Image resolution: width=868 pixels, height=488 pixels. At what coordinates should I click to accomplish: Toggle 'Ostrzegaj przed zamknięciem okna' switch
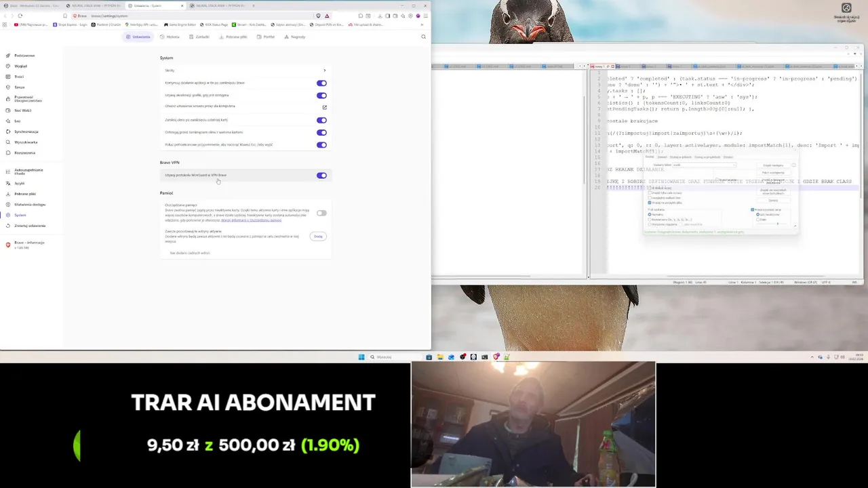pyautogui.click(x=321, y=132)
